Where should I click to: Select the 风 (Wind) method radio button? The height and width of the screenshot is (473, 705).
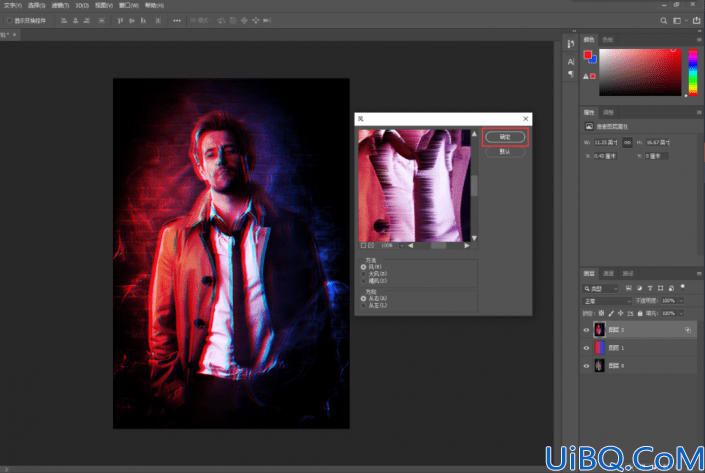[363, 267]
